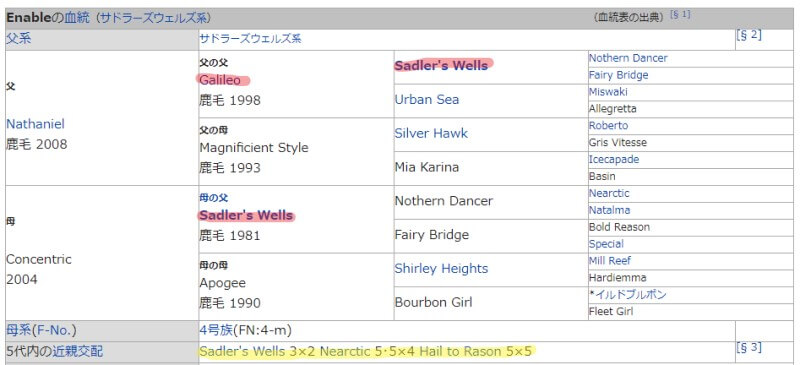Screen dimensions: 800x365
Task: Open the 血統 link in the header
Action: coord(77,18)
